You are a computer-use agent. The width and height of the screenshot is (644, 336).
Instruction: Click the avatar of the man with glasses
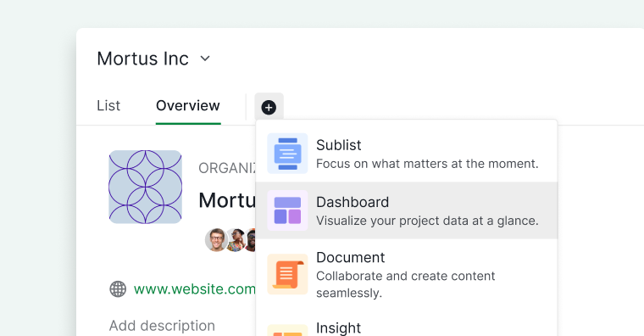[x=216, y=240]
